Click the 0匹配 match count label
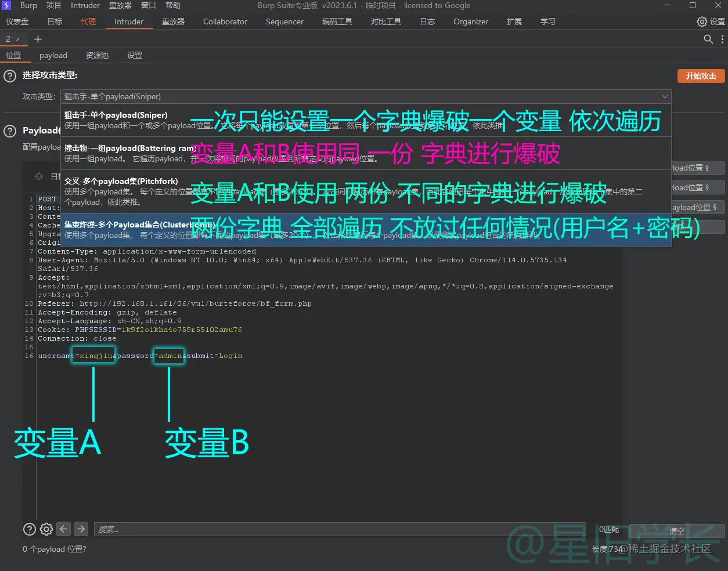Viewport: 728px width, 571px height. pos(609,529)
